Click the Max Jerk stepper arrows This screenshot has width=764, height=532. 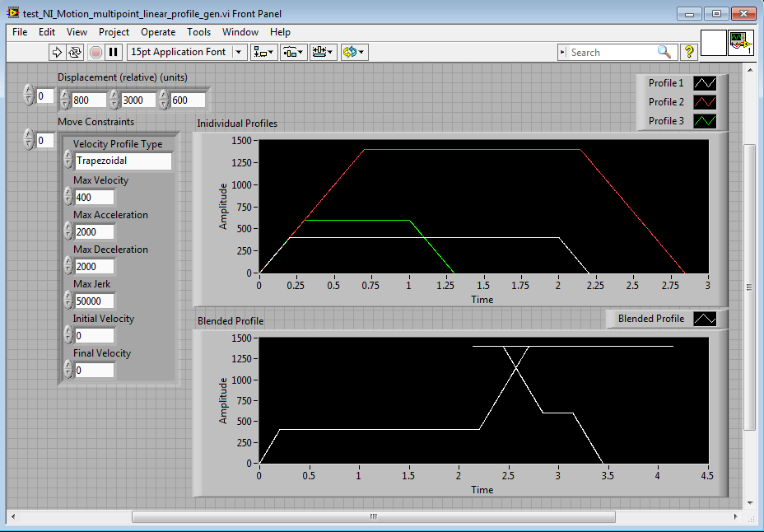(x=68, y=301)
